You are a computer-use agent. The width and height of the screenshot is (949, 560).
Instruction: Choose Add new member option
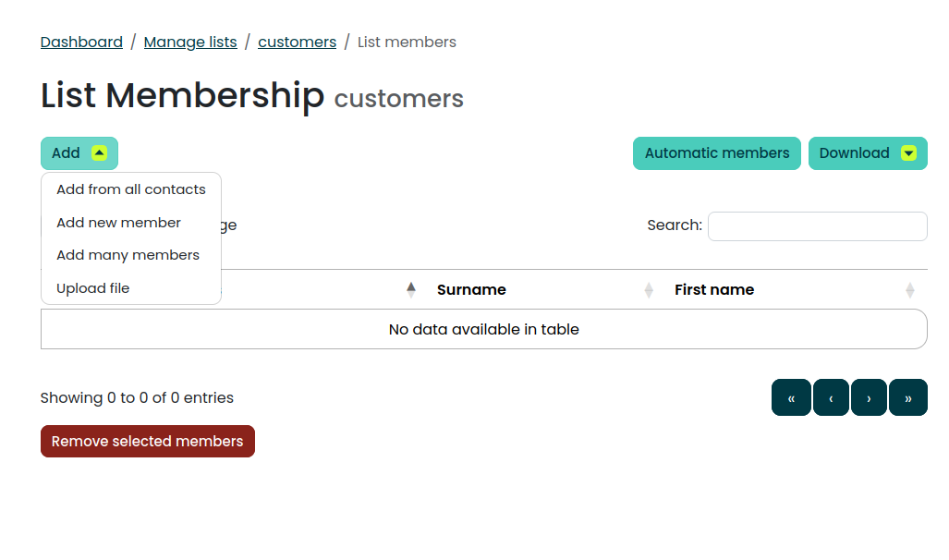[118, 223]
